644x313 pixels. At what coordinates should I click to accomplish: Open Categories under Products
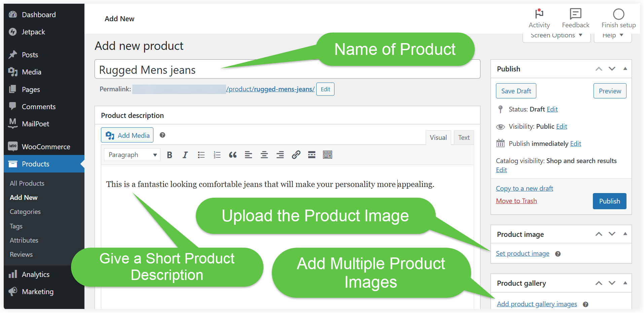(x=25, y=212)
